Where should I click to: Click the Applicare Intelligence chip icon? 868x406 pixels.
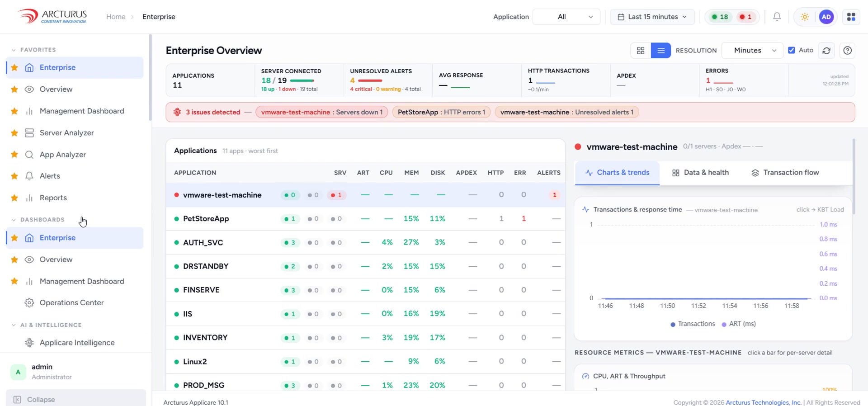tap(29, 343)
